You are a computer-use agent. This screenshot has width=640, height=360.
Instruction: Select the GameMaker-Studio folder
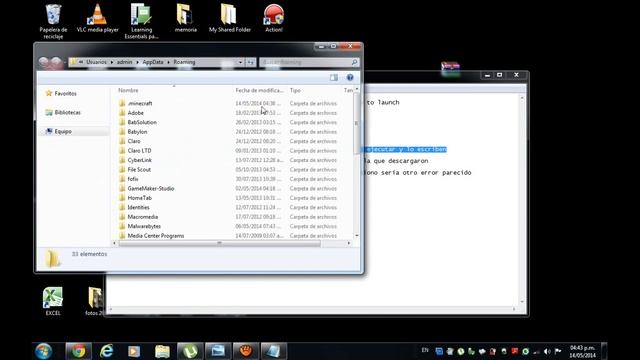point(151,189)
